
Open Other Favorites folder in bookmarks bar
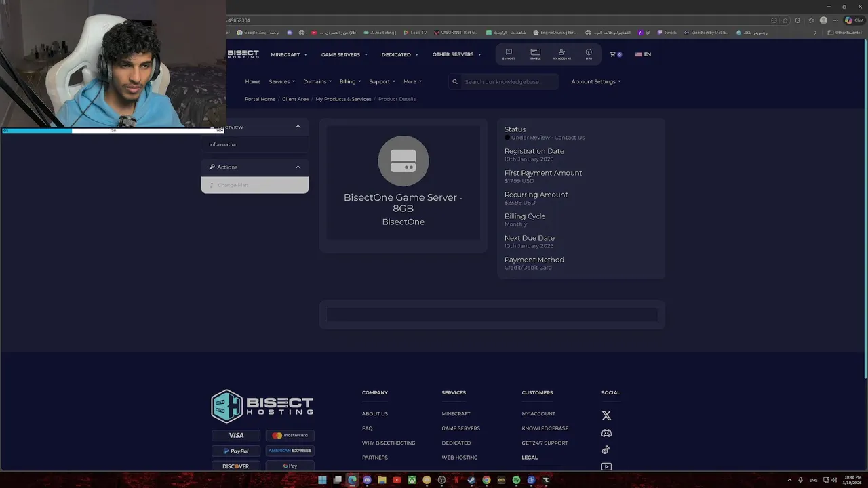[x=844, y=33]
